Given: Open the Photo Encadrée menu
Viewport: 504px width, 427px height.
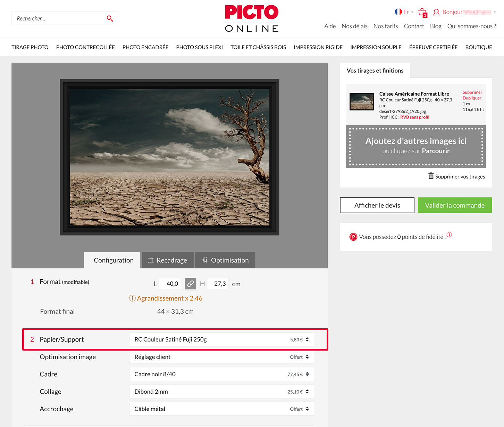Looking at the screenshot, I should (145, 47).
